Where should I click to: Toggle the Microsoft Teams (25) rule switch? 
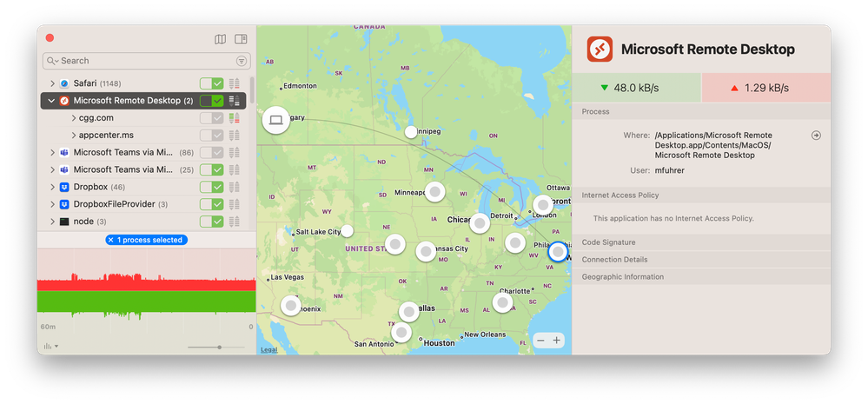tap(211, 169)
